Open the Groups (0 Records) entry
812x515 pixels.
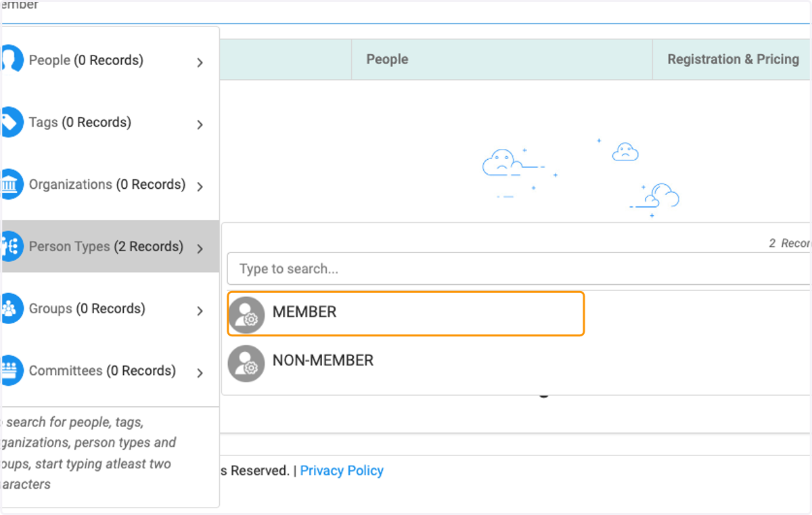point(110,309)
